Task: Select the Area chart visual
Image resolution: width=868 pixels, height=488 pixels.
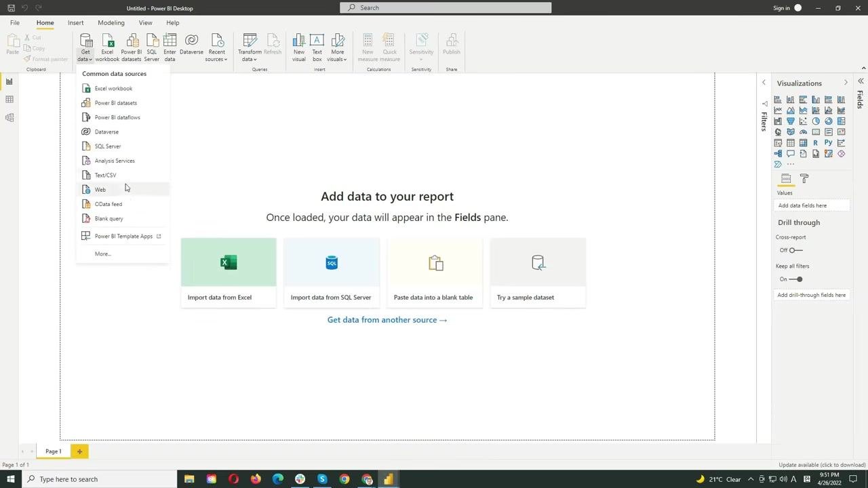Action: click(791, 110)
